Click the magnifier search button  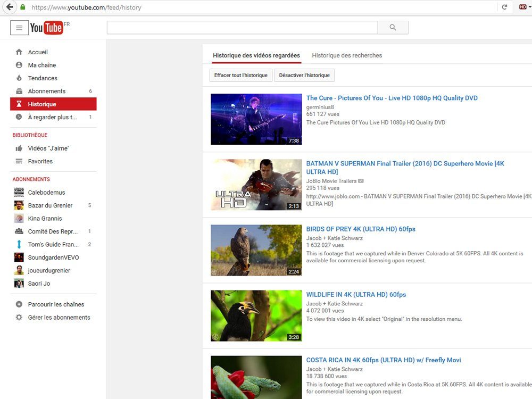(x=393, y=28)
